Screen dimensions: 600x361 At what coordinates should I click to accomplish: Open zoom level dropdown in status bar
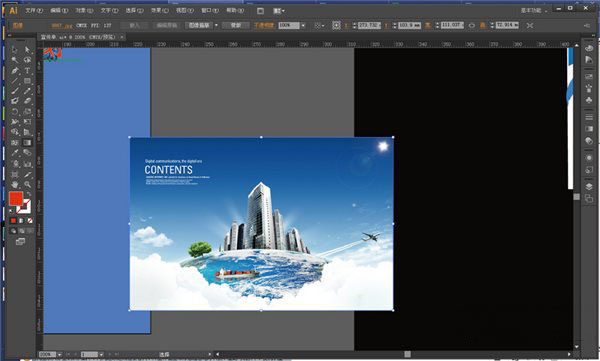pyautogui.click(x=59, y=355)
